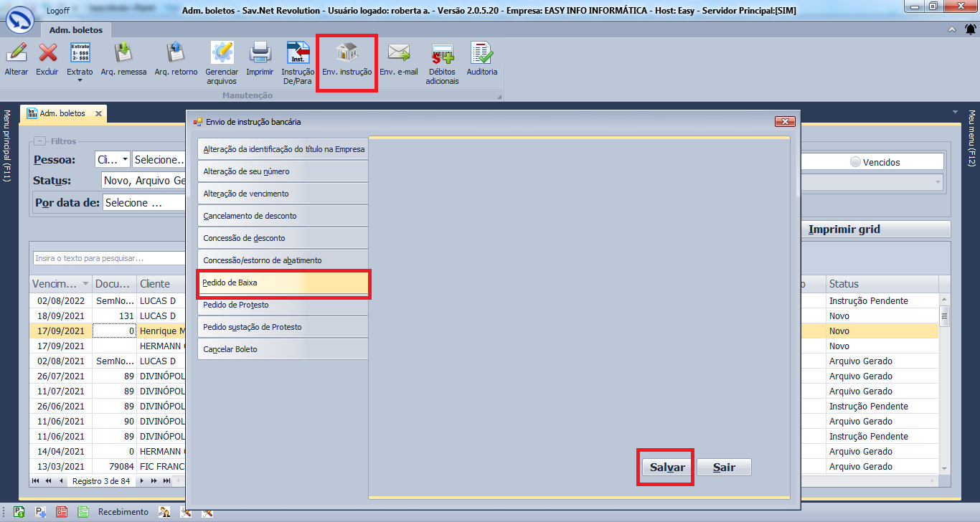Select Pedido de Protesto instruction
The height and width of the screenshot is (522, 980).
[283, 305]
